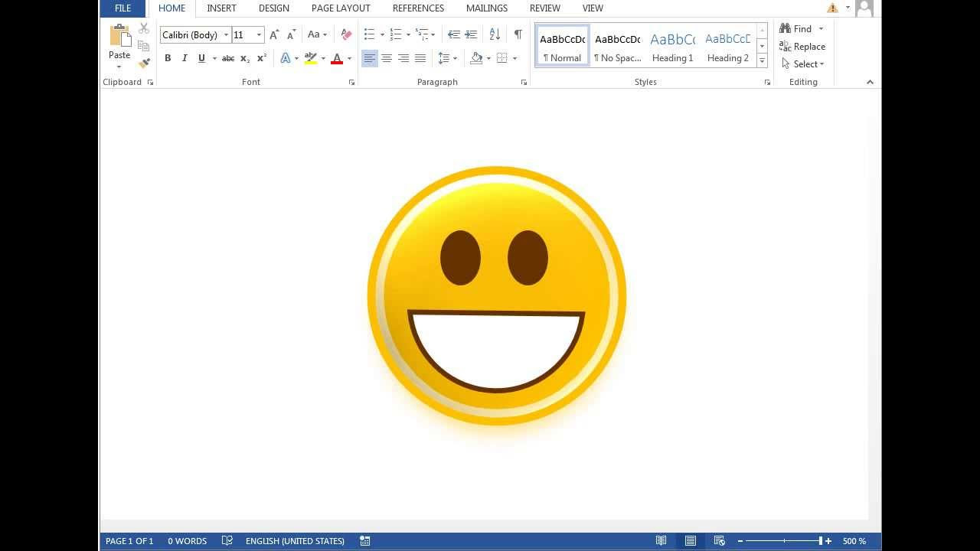Open the Font Size dropdown
The height and width of the screenshot is (551, 980).
259,34
